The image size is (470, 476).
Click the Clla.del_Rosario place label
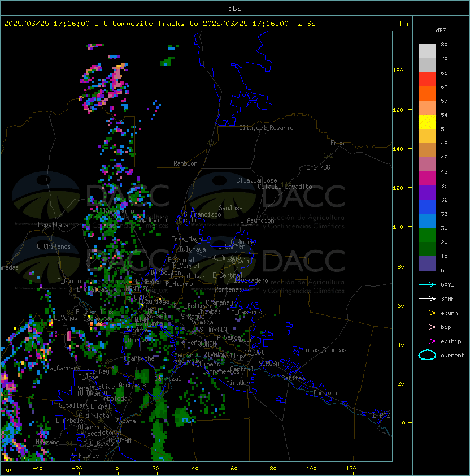pyautogui.click(x=266, y=128)
